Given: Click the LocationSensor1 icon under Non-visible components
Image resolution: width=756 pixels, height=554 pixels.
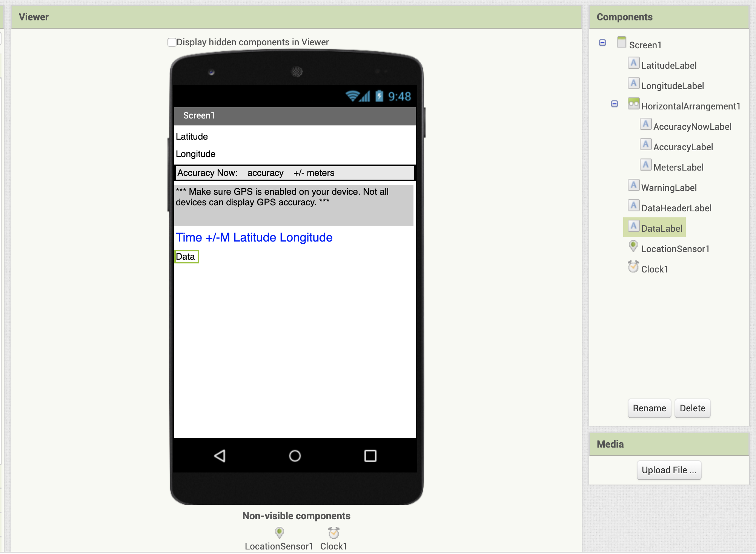Looking at the screenshot, I should (x=279, y=532).
